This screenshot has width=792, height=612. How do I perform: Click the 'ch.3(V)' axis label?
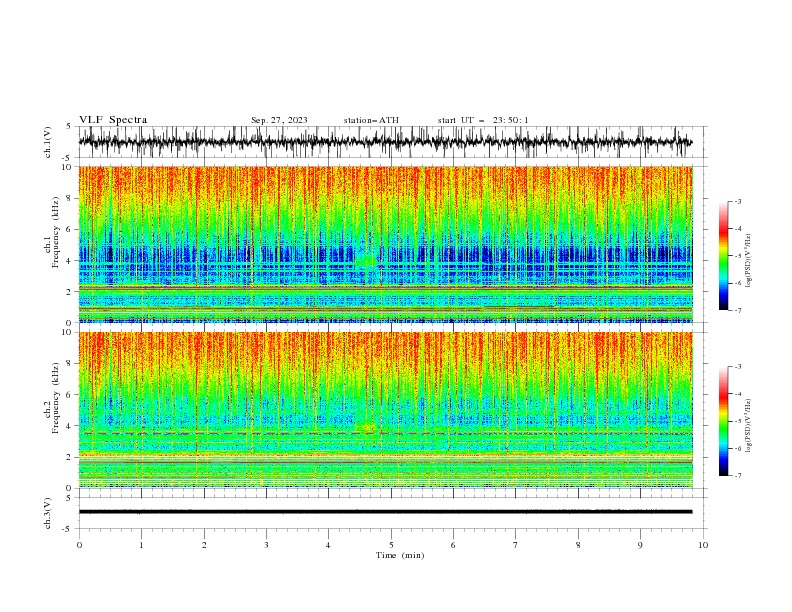tap(48, 513)
